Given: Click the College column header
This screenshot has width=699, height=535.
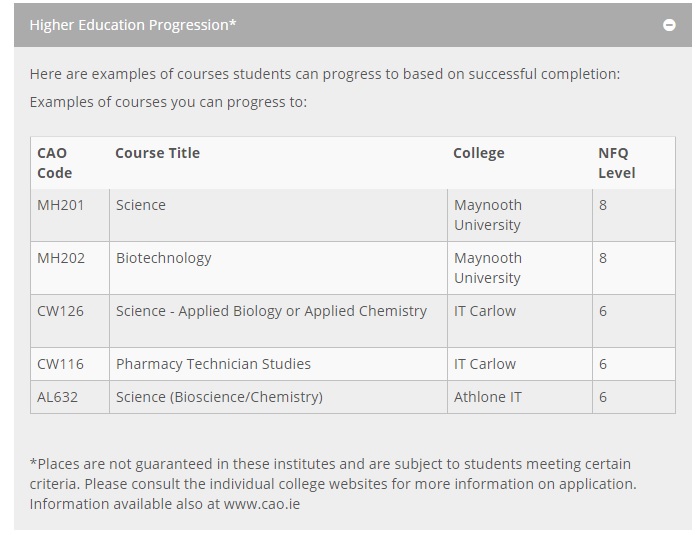Looking at the screenshot, I should point(479,153).
